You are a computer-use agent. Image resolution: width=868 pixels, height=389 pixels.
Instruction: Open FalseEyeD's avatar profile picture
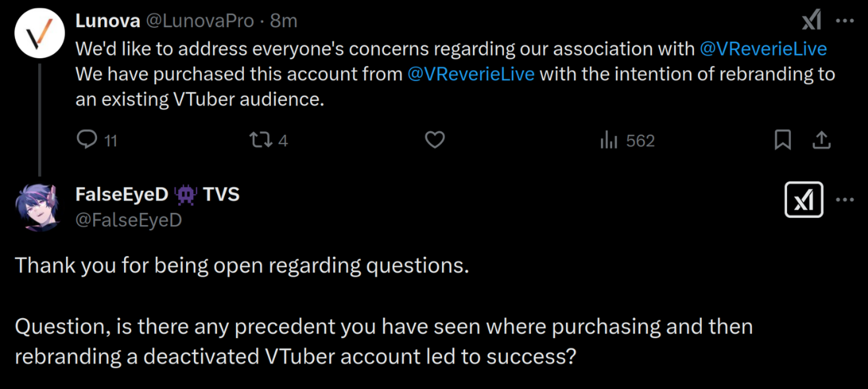pyautogui.click(x=37, y=207)
